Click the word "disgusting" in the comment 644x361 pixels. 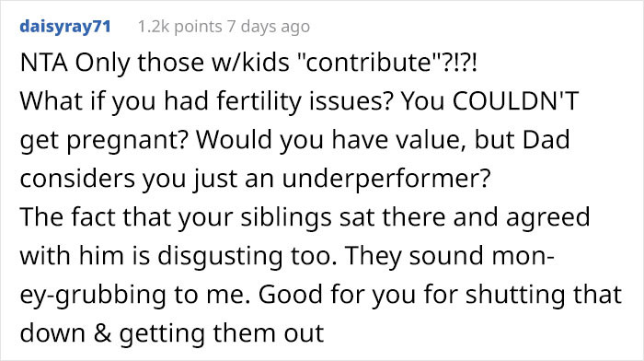click(x=220, y=257)
